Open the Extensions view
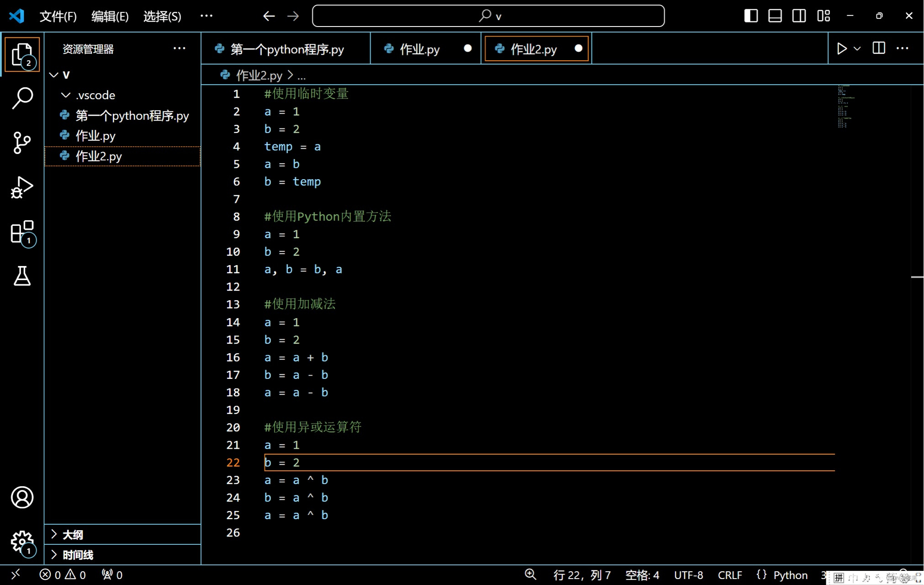Image resolution: width=924 pixels, height=585 pixels. tap(22, 232)
